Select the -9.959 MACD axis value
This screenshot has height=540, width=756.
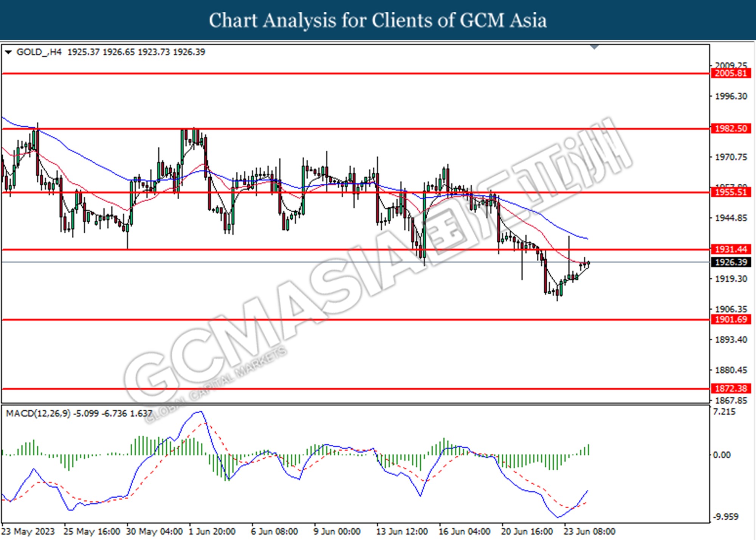(725, 517)
